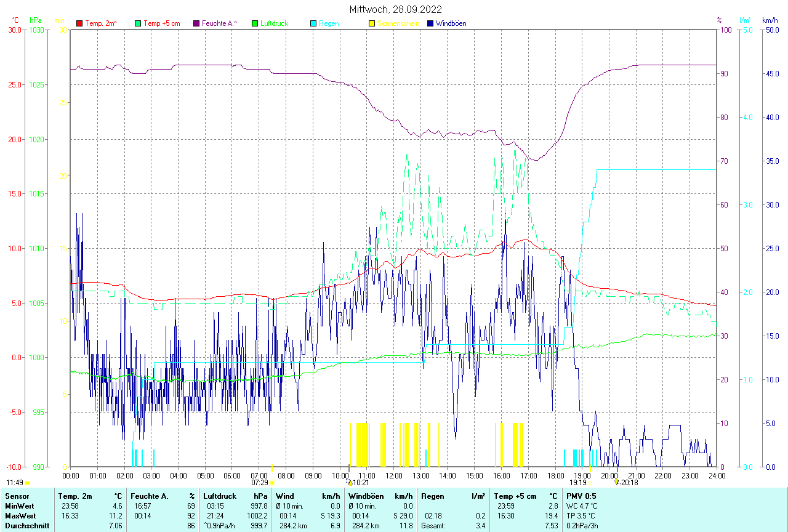The width and height of the screenshot is (788, 532).
Task: Click the 16:33 max temperature time
Action: point(70,515)
